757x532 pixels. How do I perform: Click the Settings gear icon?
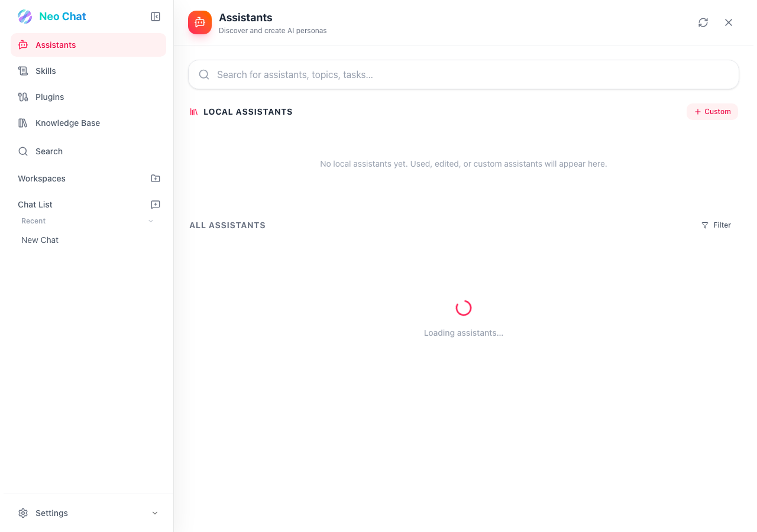coord(23,513)
